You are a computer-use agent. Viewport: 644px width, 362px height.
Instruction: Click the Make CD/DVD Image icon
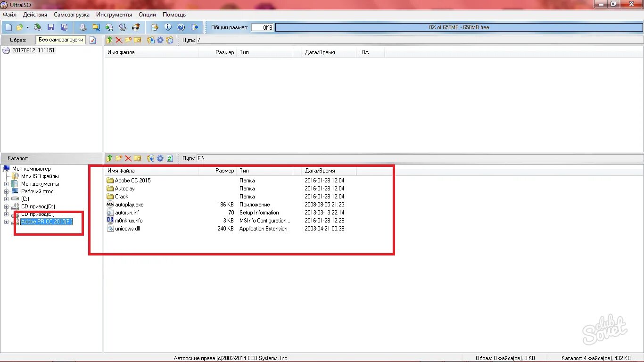click(83, 27)
